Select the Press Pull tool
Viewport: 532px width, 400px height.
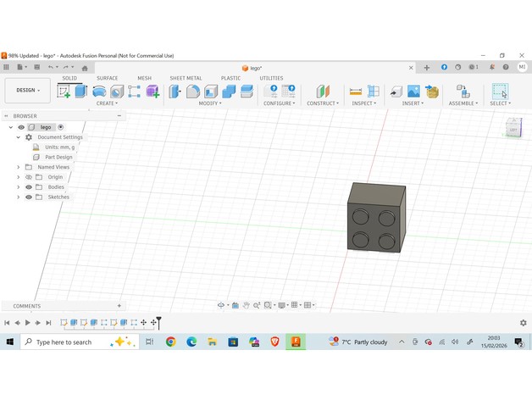(x=175, y=92)
